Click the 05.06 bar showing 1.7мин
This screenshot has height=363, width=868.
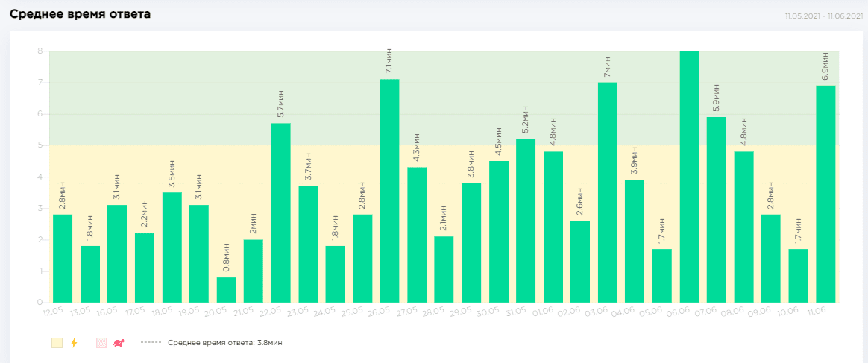point(662,276)
